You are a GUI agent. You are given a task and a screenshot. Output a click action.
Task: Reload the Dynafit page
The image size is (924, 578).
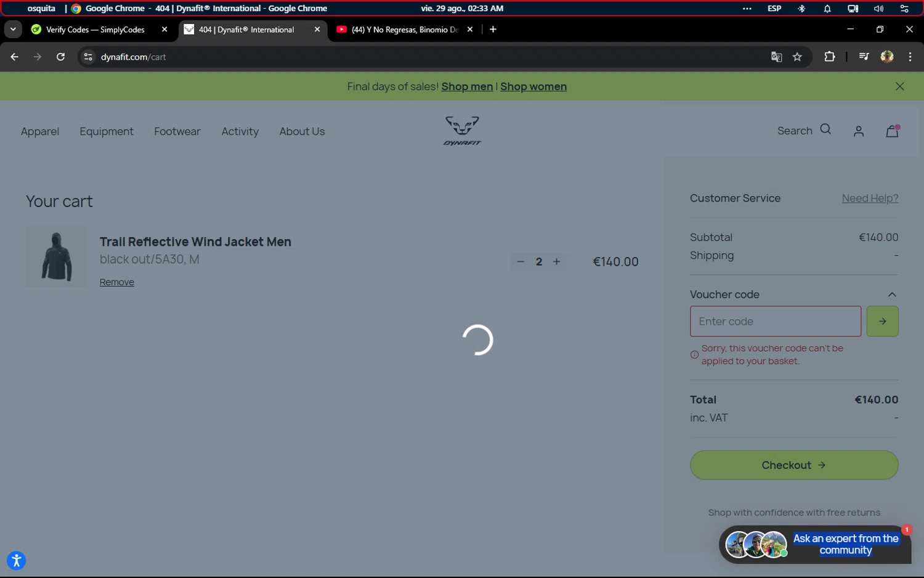point(60,57)
